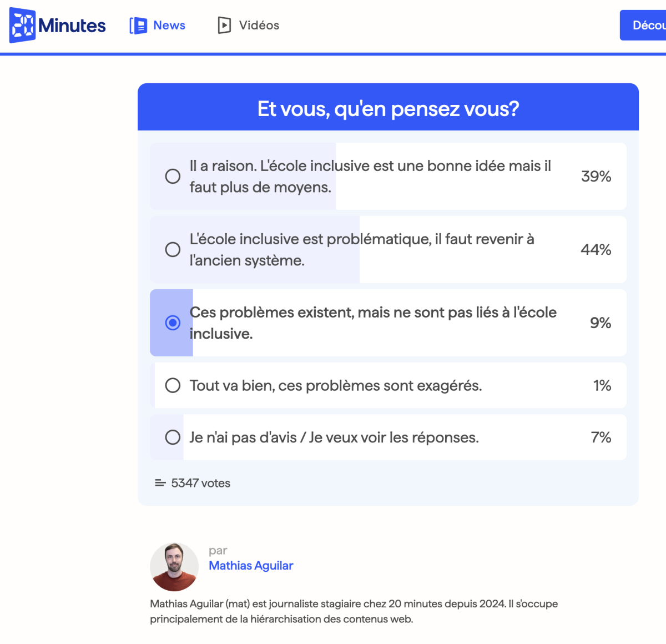This screenshot has width=666, height=644.
Task: Select radio for "revenir à l'ancien système"
Action: pos(173,249)
